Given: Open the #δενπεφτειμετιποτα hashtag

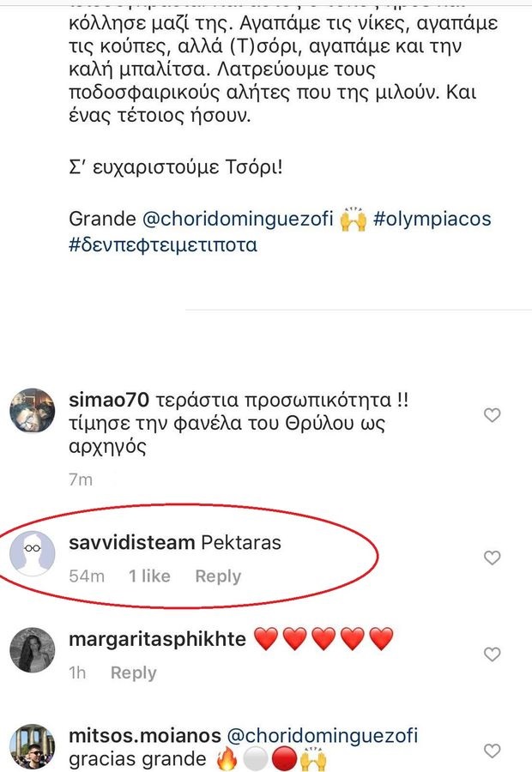Looking at the screenshot, I should pyautogui.click(x=163, y=244).
